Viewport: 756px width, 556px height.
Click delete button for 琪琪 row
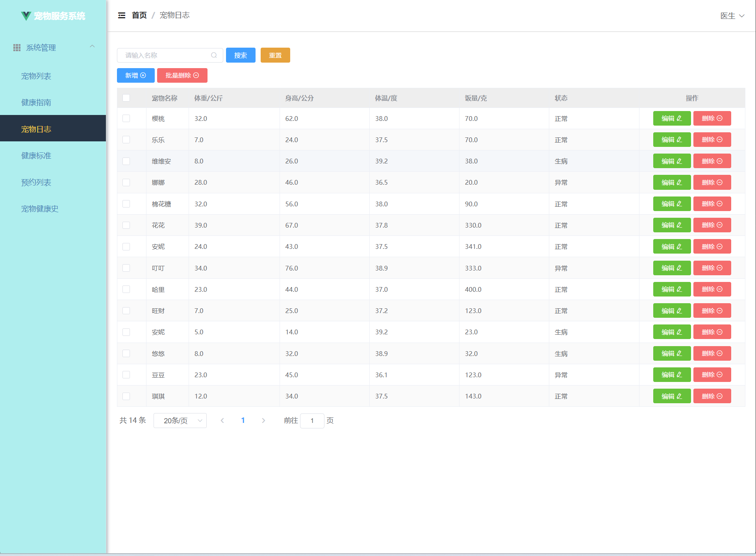(712, 396)
